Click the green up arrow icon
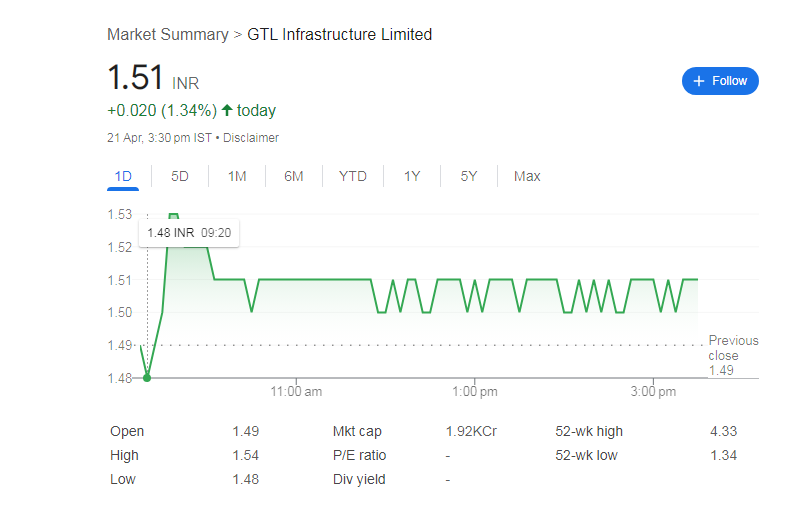The height and width of the screenshot is (510, 805). (227, 110)
